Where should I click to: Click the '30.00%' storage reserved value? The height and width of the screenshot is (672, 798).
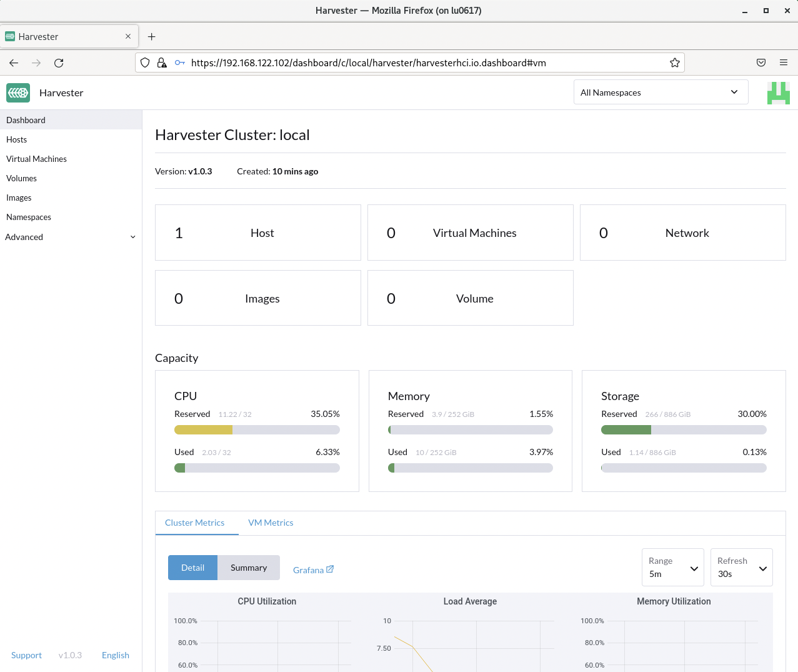[752, 414]
